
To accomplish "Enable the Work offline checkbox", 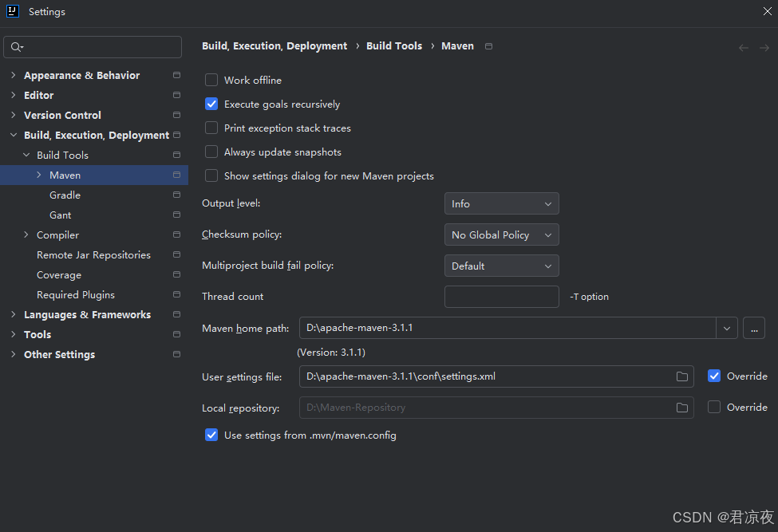I will 211,80.
